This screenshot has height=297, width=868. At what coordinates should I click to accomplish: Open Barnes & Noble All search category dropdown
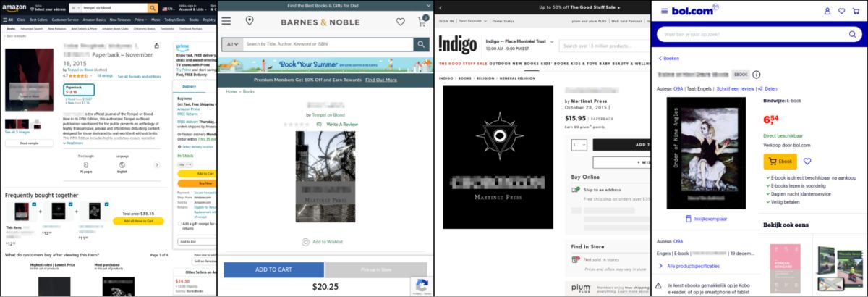coord(232,44)
